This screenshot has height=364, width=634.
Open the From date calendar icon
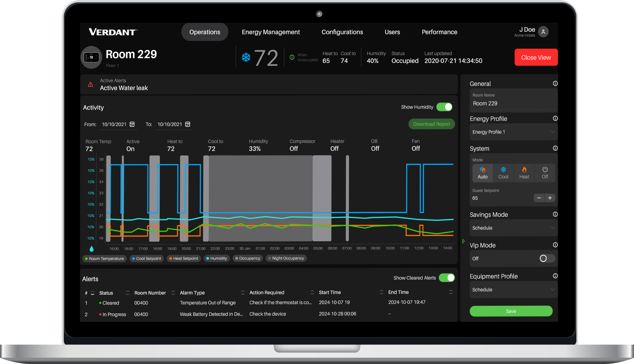click(132, 124)
